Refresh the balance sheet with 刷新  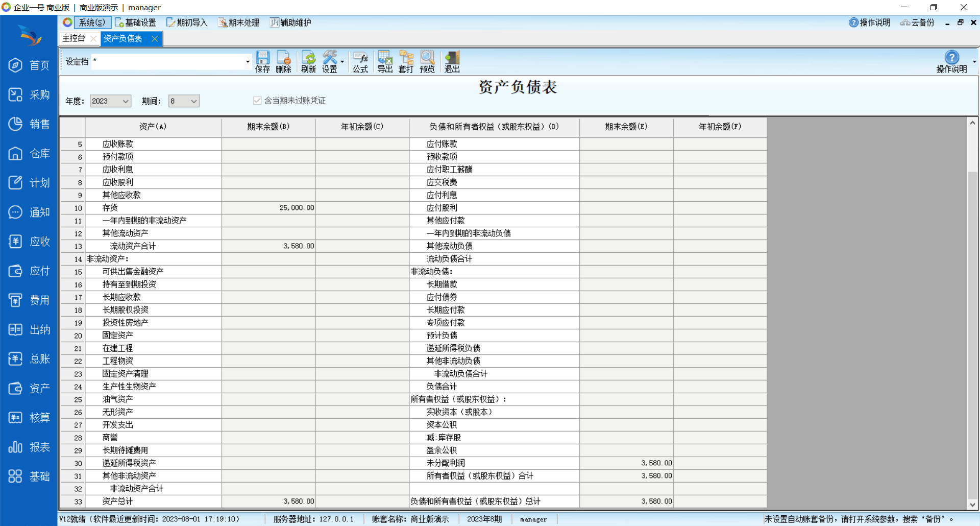[308, 61]
